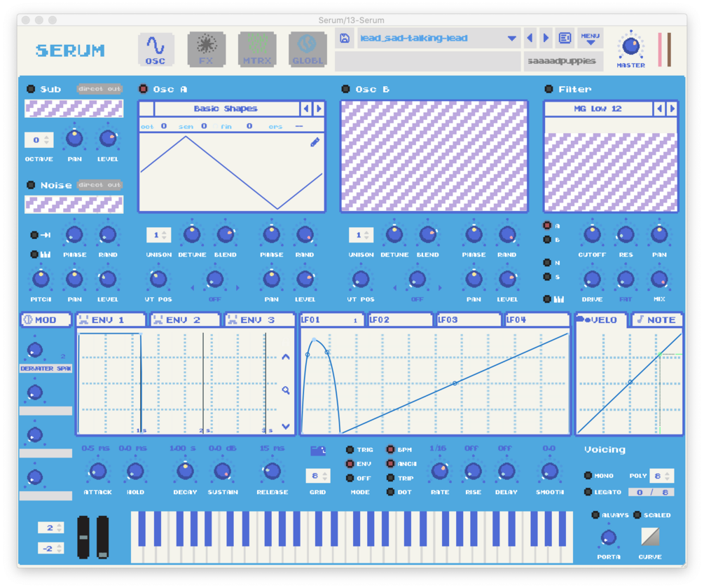Open the OSC page
704x588 pixels.
coord(156,50)
